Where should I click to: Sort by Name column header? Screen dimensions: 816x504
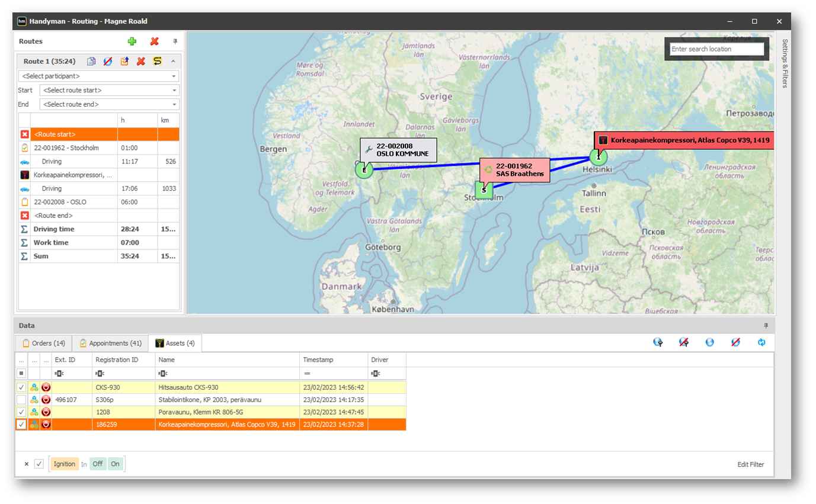228,359
